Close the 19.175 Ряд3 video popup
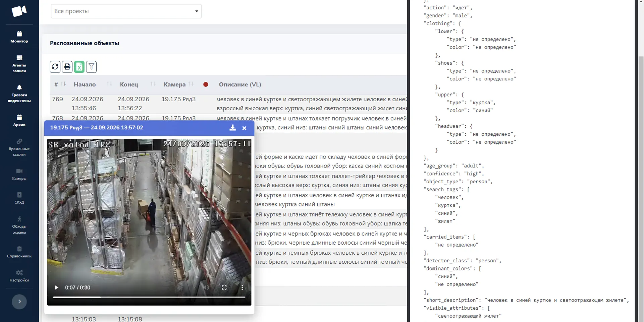This screenshot has height=322, width=644. [244, 128]
